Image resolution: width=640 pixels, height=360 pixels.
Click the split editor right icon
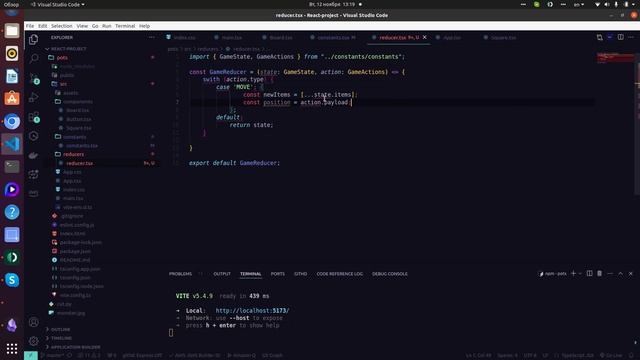(620, 37)
